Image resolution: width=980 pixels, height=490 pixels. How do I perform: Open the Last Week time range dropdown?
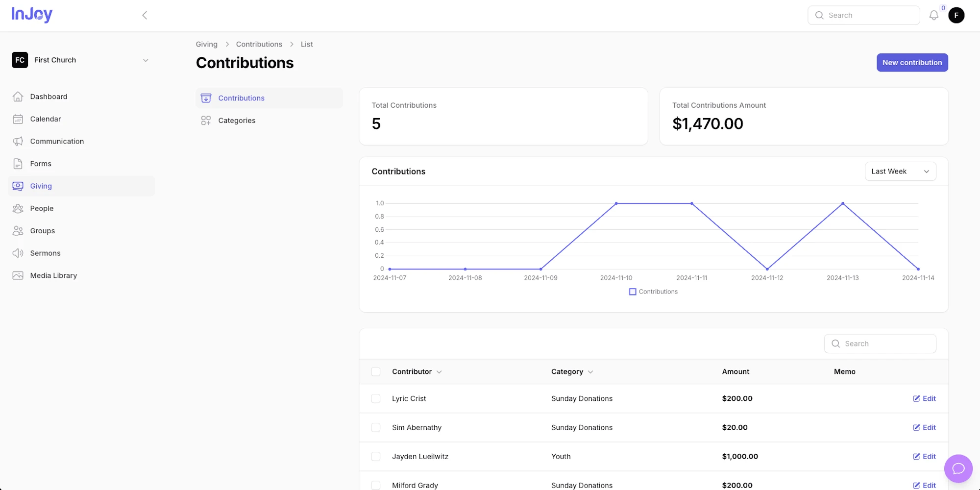(x=901, y=171)
